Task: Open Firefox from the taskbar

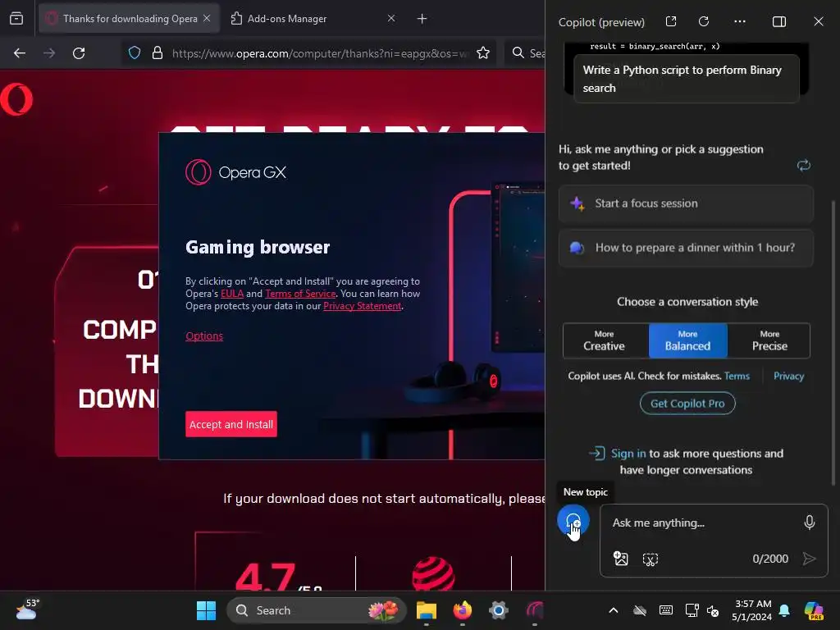Action: tap(463, 610)
